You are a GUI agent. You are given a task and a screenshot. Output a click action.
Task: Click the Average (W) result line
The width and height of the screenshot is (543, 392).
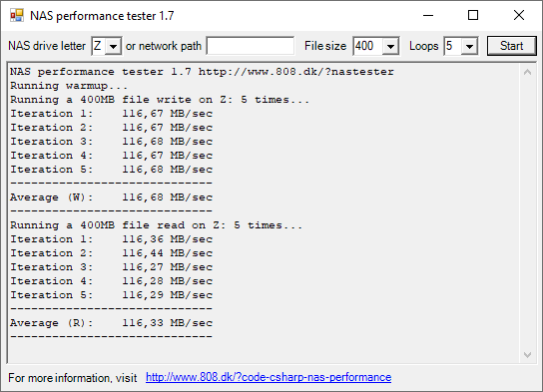[x=111, y=197]
